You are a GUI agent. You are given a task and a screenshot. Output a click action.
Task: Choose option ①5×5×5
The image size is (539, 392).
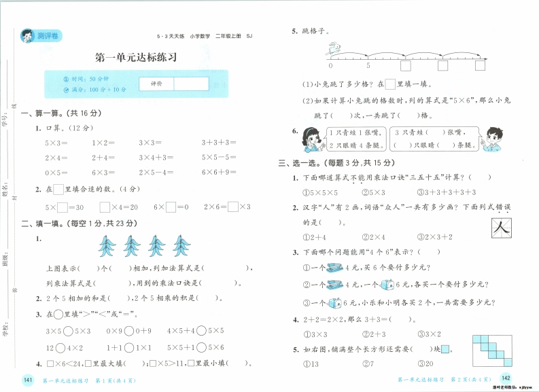tap(315, 192)
